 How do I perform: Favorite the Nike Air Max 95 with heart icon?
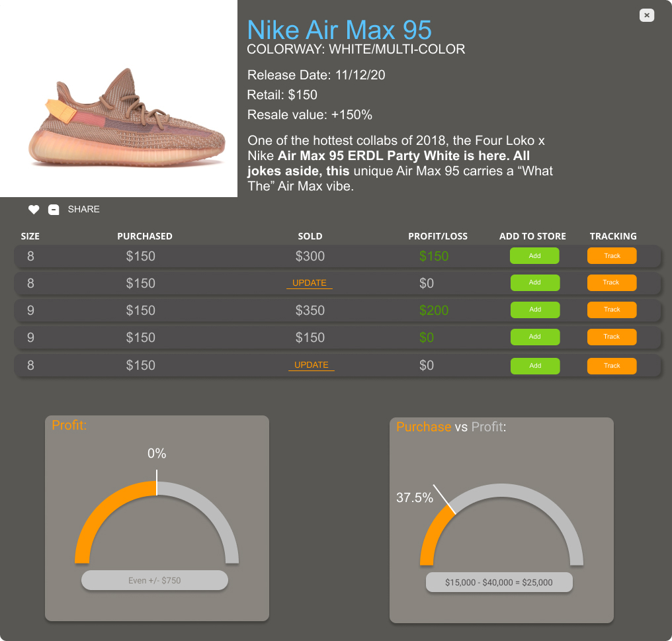pos(34,209)
